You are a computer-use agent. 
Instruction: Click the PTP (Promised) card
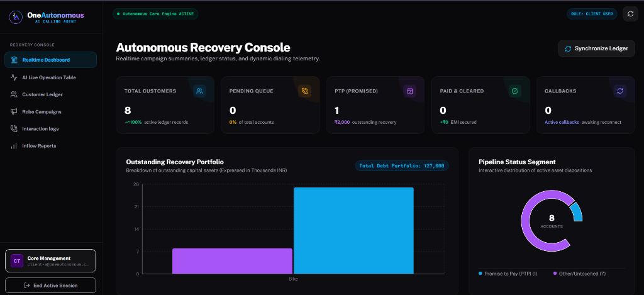[375, 105]
